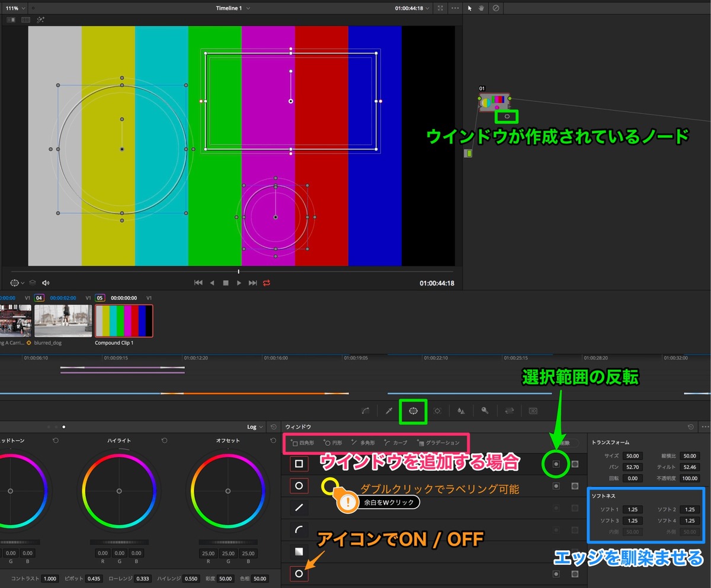Viewport: 711px width, 588px height.
Task: Open the Blur/Sharpen palette icon
Action: coord(461,410)
